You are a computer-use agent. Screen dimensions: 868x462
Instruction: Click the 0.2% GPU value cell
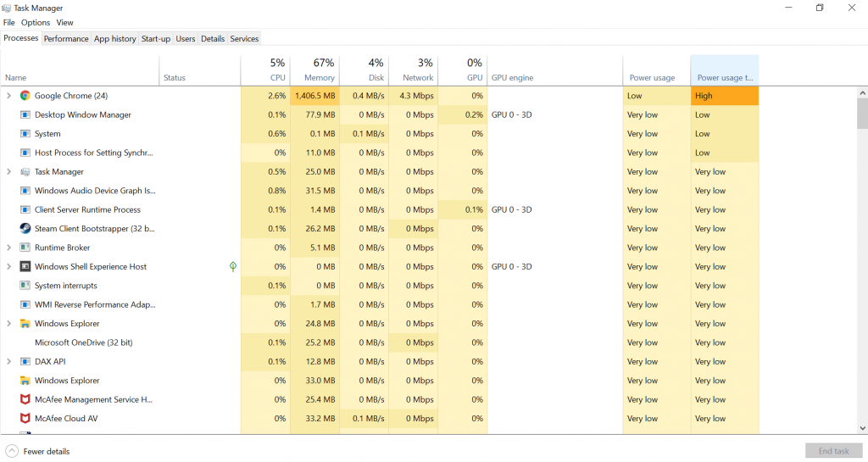click(462, 114)
